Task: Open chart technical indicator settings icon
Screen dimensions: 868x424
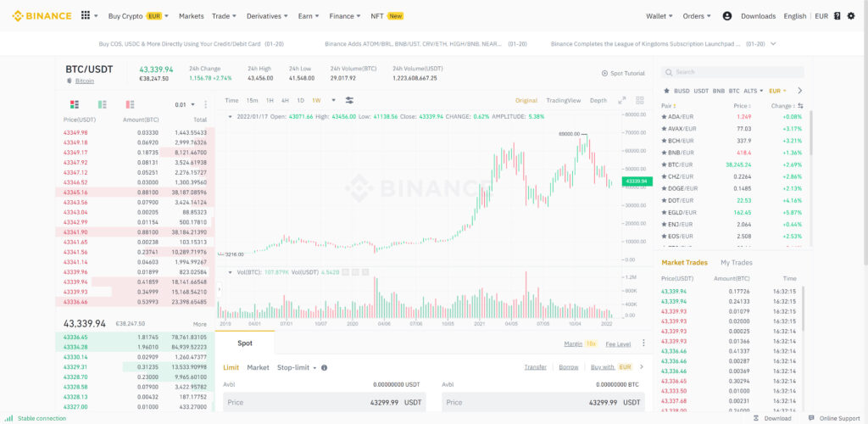Action: [349, 100]
